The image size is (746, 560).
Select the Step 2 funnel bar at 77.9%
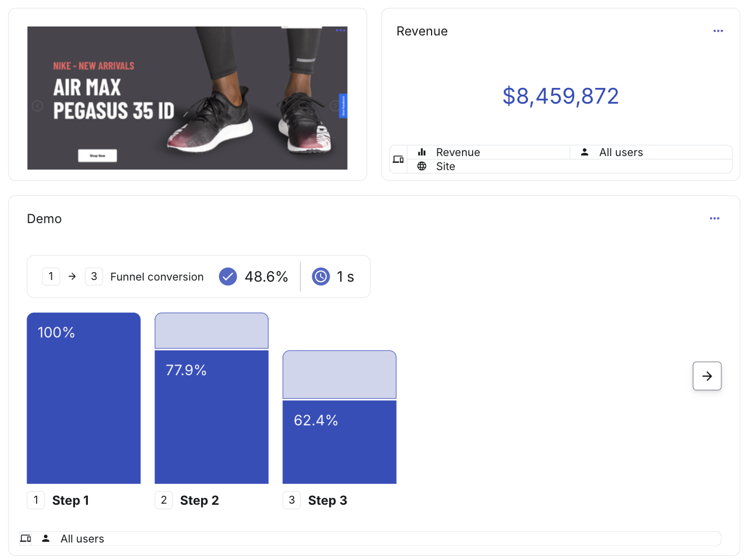212,417
